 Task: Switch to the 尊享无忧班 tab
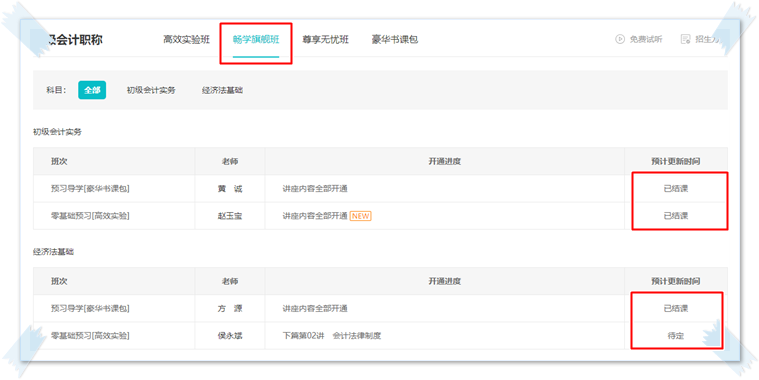point(325,40)
